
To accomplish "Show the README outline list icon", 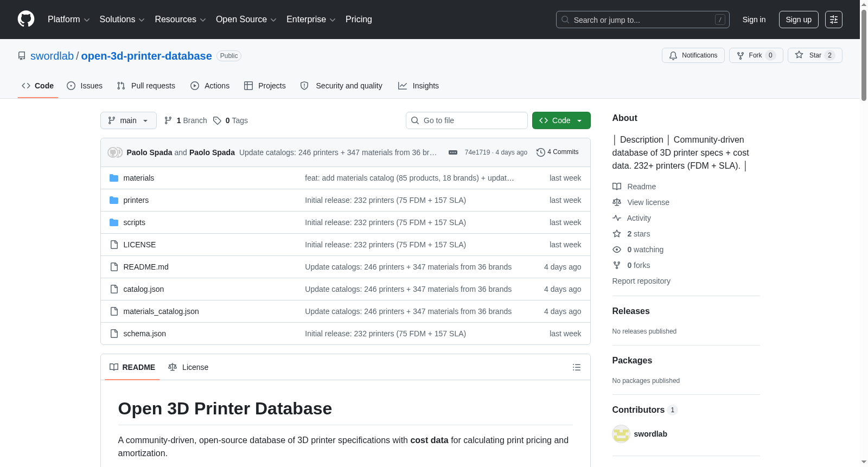I will [577, 367].
